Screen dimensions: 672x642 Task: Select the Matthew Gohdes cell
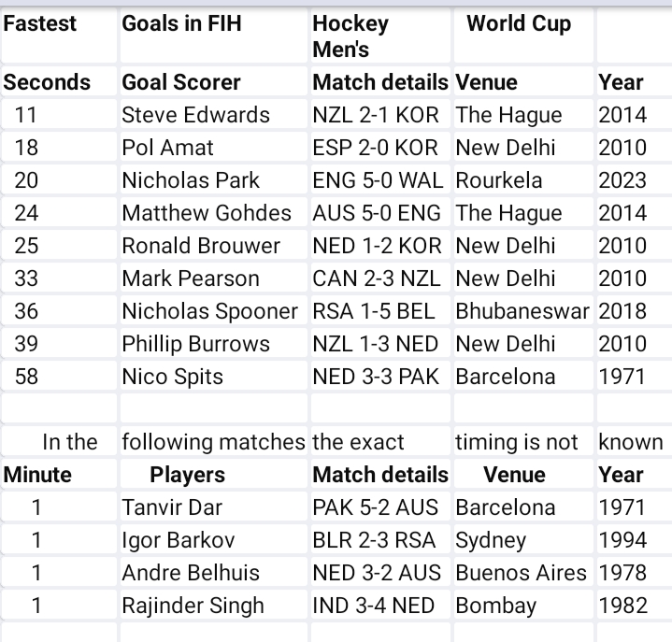pyautogui.click(x=207, y=214)
